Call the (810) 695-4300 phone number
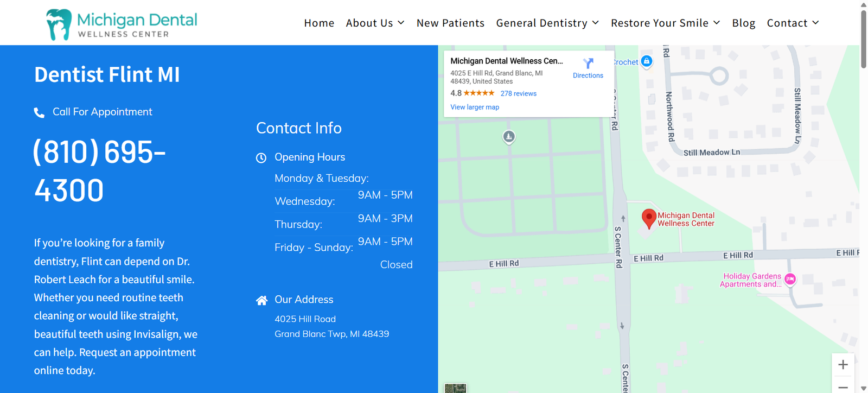 (100, 170)
